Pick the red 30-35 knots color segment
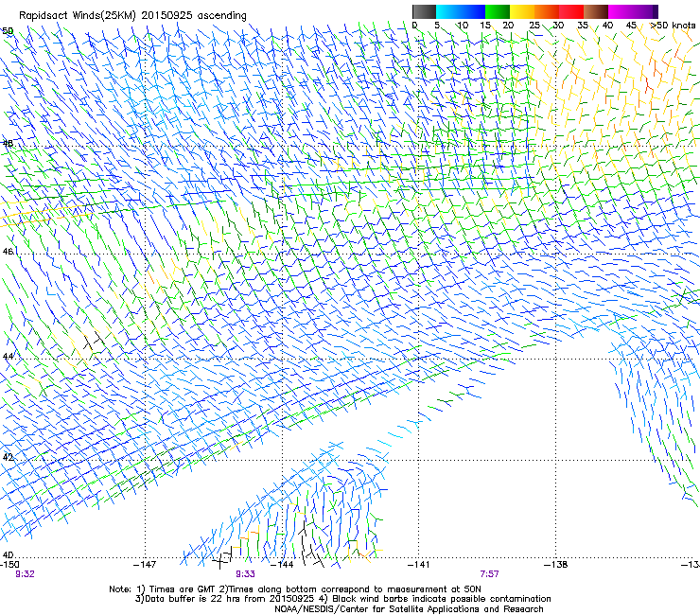The width and height of the screenshot is (700, 615). (571, 11)
